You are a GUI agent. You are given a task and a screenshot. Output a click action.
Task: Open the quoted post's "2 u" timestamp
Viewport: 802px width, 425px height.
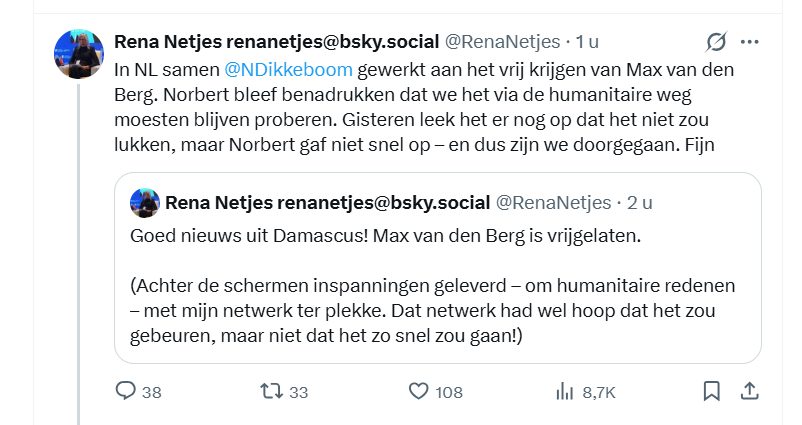(x=639, y=203)
